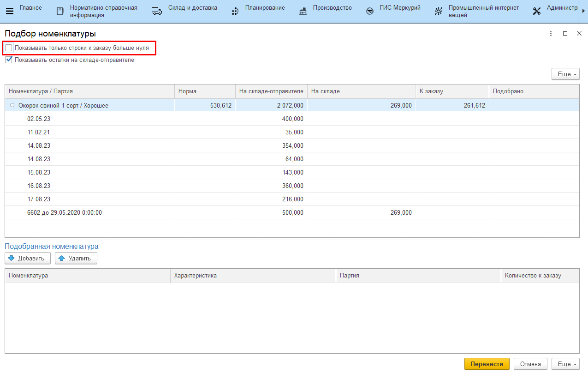Click the Администрирование tools icon
The height and width of the screenshot is (374, 588).
tap(536, 11)
